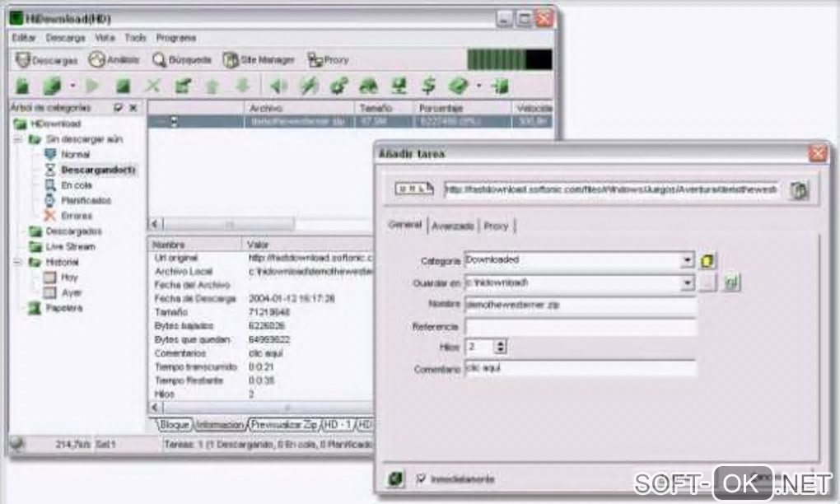Click the move up arrow icon
The image size is (840, 504).
pyautogui.click(x=212, y=86)
